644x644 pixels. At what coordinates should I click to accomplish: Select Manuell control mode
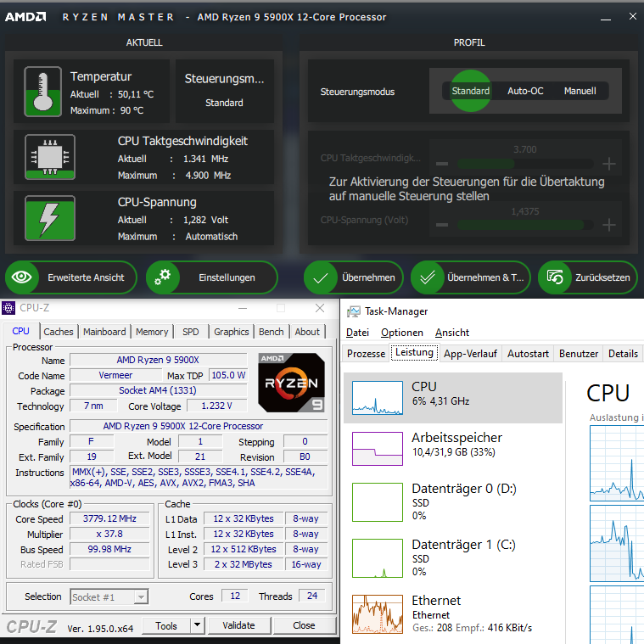pos(580,91)
